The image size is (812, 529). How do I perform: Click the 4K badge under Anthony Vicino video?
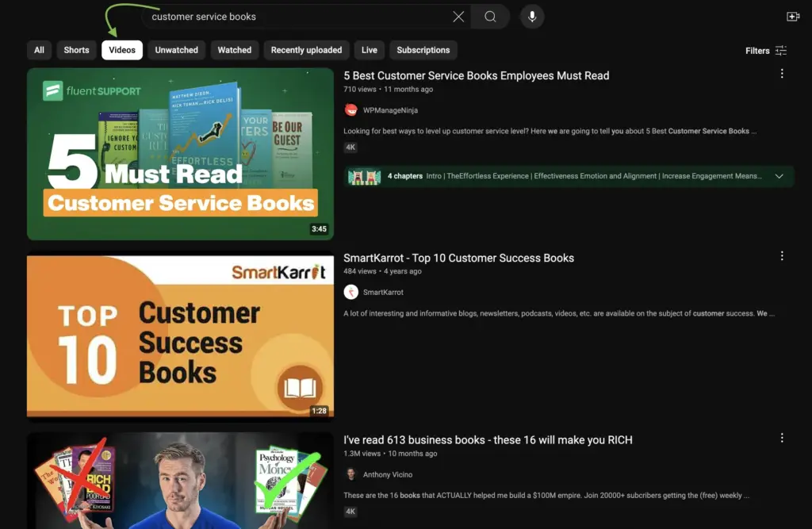point(350,512)
